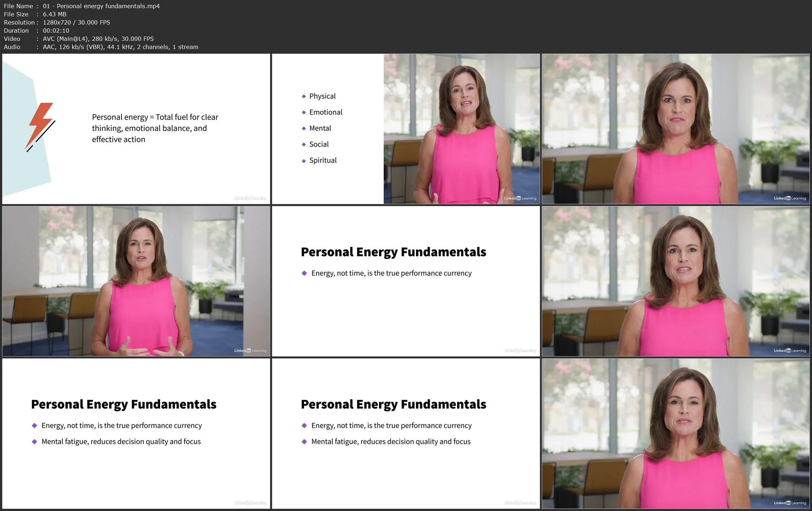Click the diamond bullet next to Emotional

pyautogui.click(x=304, y=112)
